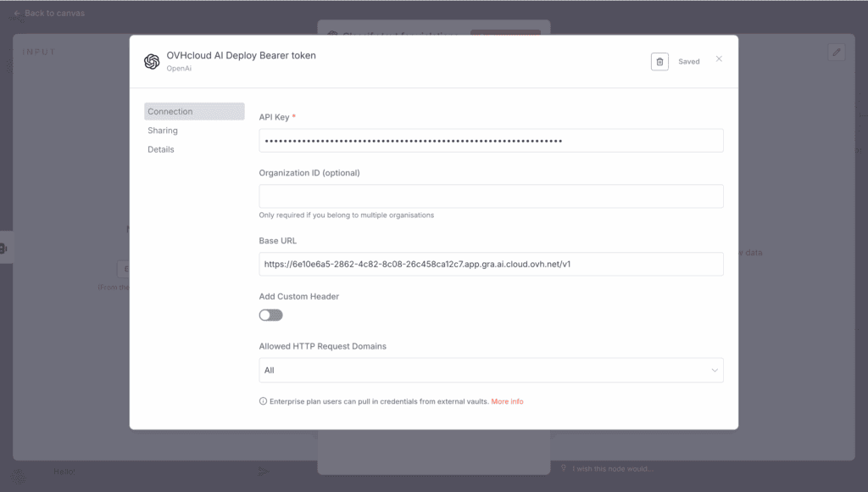Viewport: 868px width, 492px height.
Task: Select the Connection tab
Action: pos(194,111)
